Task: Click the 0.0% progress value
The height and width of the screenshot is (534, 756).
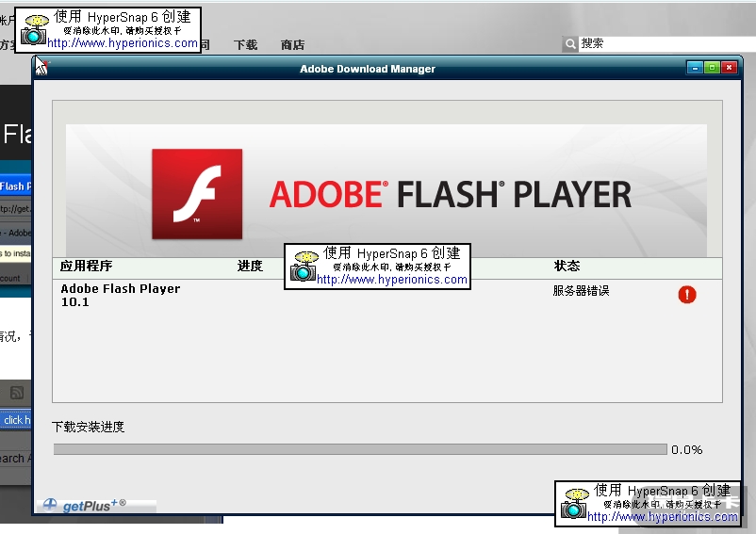Action: pos(686,450)
